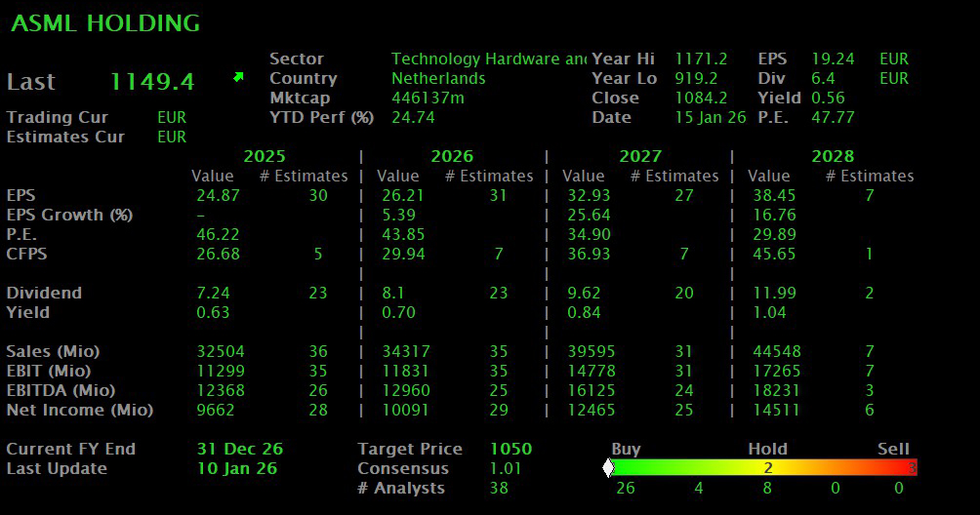Select the 2027 Sales value 39595
The height and width of the screenshot is (515, 980).
tap(592, 351)
